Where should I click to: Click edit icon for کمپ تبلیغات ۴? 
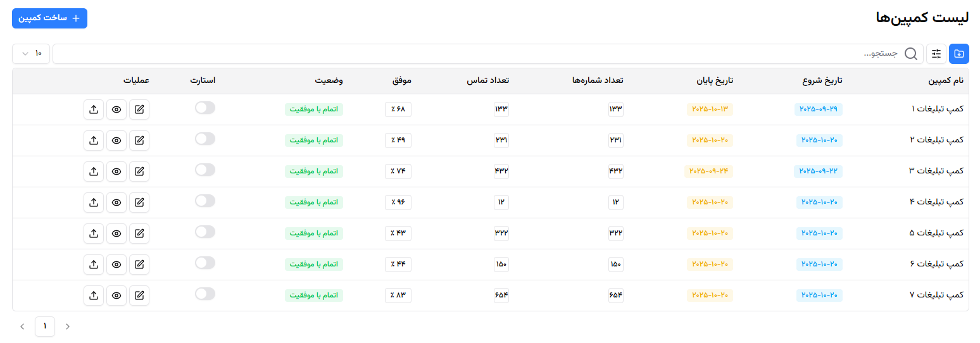click(139, 203)
